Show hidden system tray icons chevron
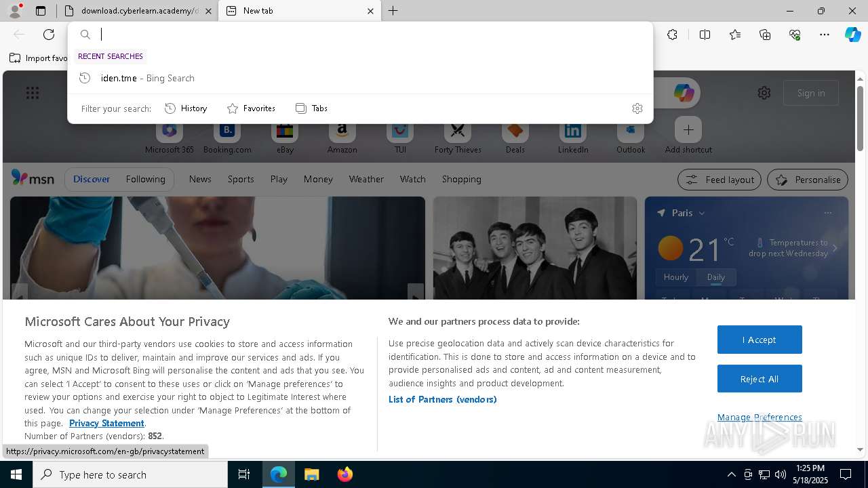This screenshot has width=868, height=488. click(x=731, y=474)
